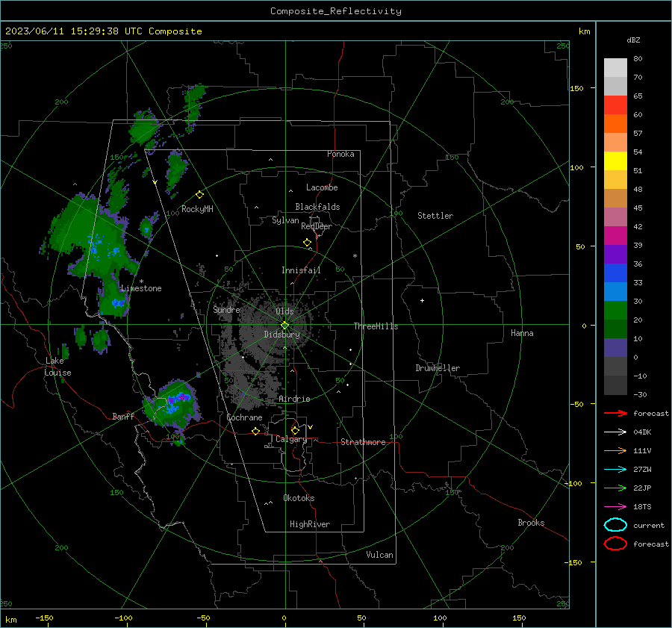The image size is (672, 628).
Task: Click the red forecast ellipse icon
Action: pyautogui.click(x=615, y=544)
